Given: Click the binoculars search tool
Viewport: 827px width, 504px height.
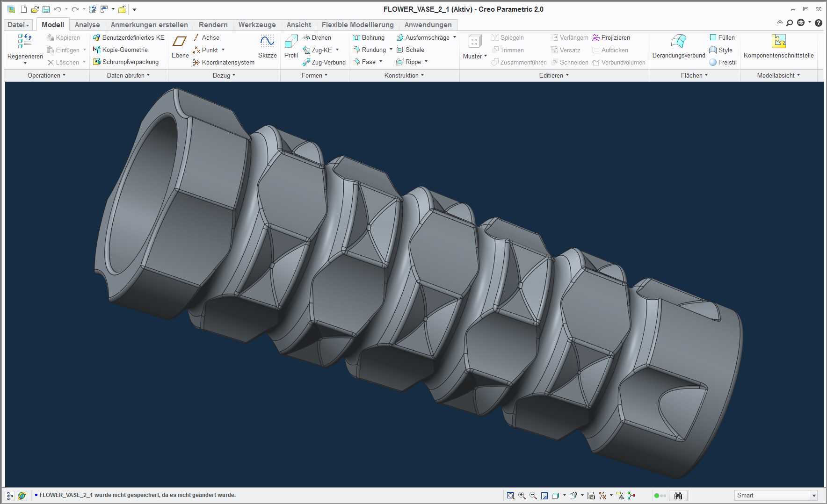Looking at the screenshot, I should [x=678, y=496].
